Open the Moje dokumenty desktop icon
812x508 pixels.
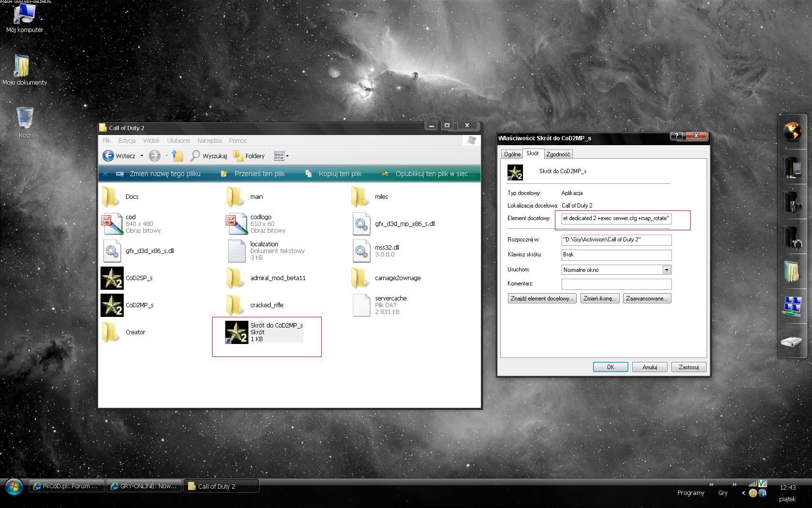24,70
